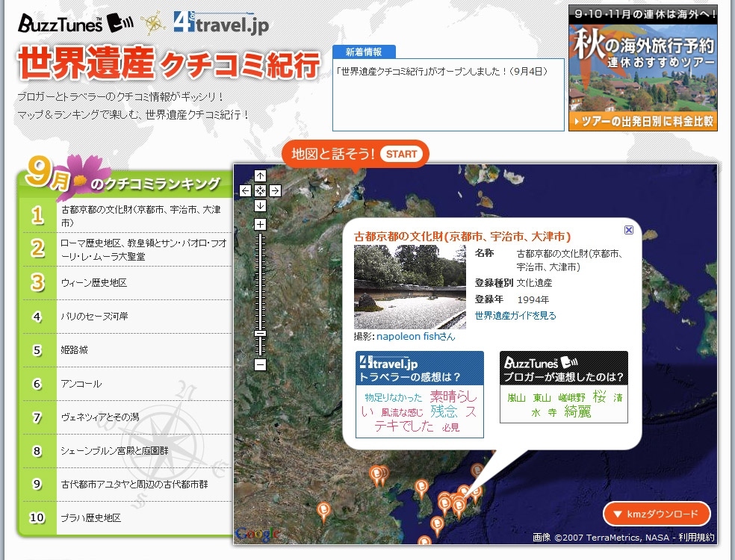This screenshot has width=735, height=560.
Task: Open the 世界遺産ガイドを見る link
Action: tap(515, 316)
